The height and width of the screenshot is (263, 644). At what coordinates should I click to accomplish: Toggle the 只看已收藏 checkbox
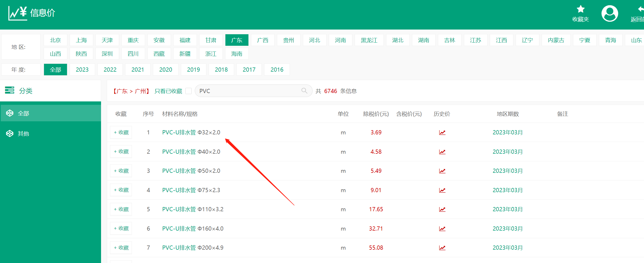pos(188,91)
